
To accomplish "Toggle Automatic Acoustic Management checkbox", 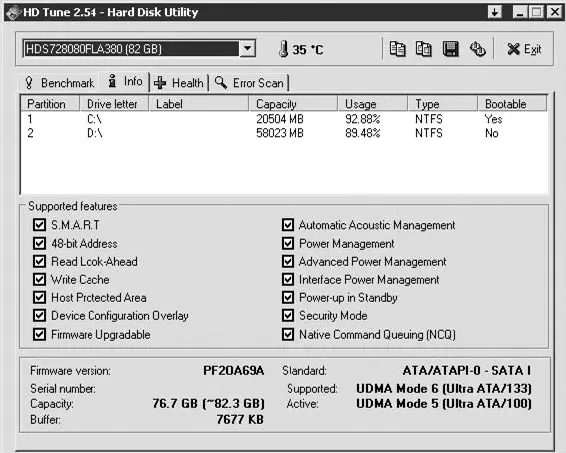I will (x=288, y=225).
